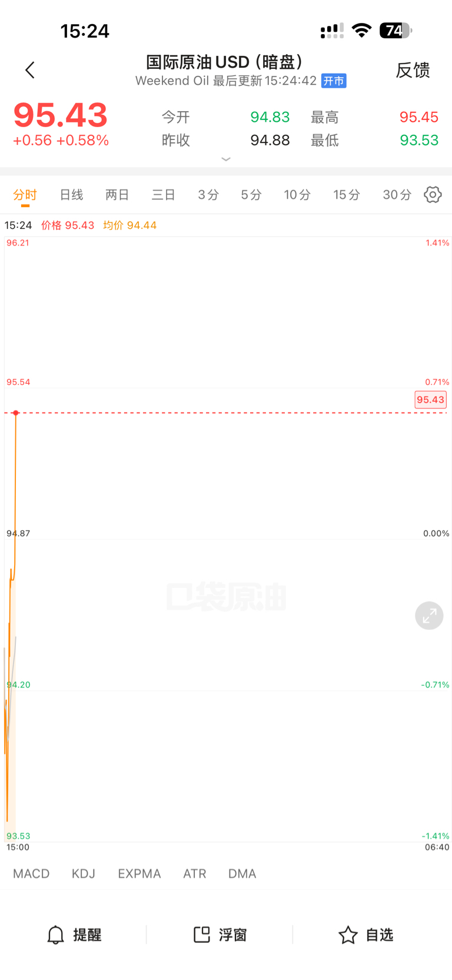This screenshot has height=980, width=452.
Task: Tap the fullscreen expand chart icon
Action: tap(429, 616)
